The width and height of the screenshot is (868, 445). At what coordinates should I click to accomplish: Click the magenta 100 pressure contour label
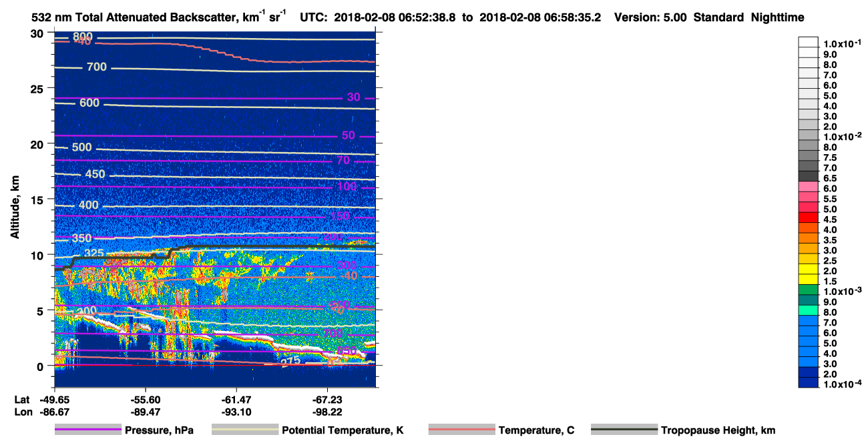347,186
